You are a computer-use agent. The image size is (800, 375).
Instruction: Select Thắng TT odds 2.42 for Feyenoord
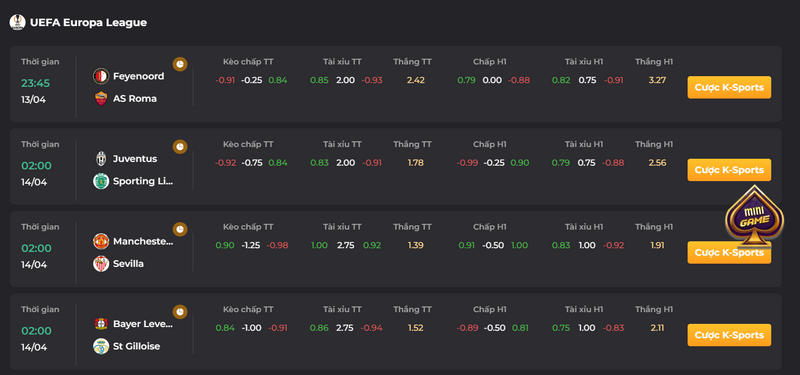(416, 80)
